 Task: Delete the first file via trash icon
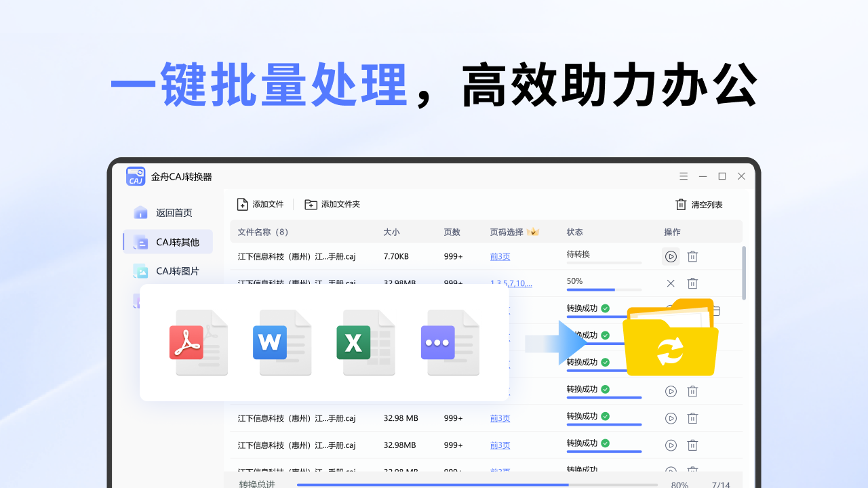pos(692,256)
